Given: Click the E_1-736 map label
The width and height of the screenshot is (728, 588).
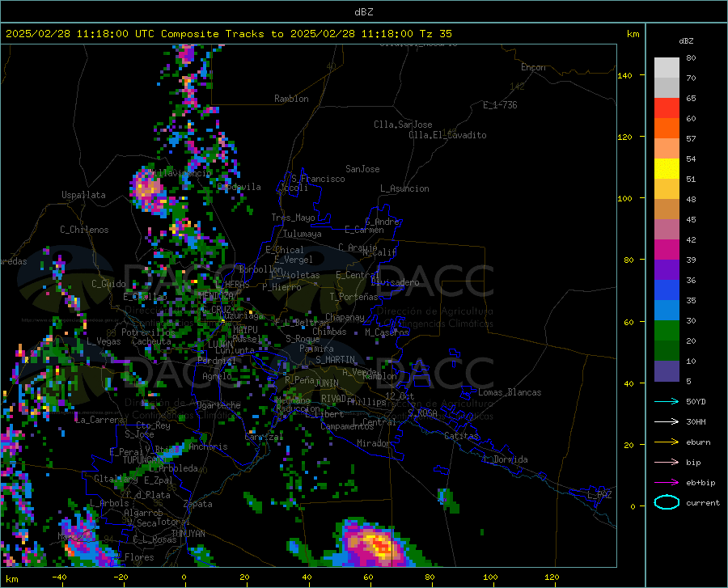Looking at the screenshot, I should click(500, 105).
